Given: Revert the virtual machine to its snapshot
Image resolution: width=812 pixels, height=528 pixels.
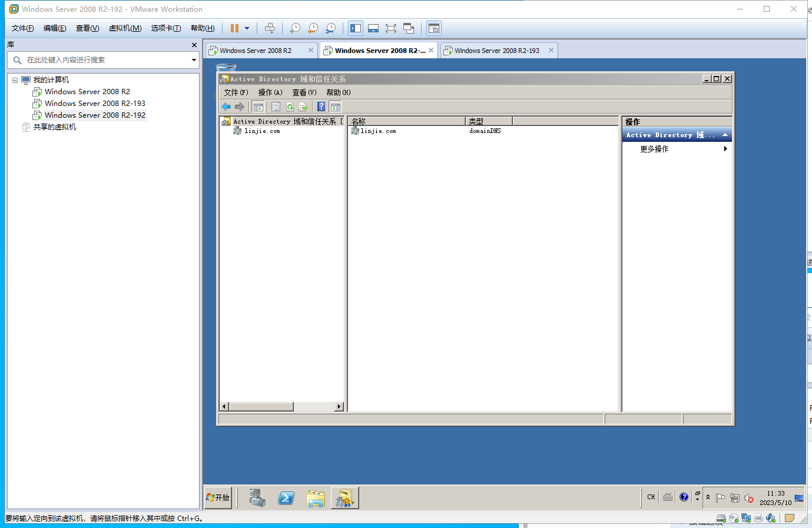Looking at the screenshot, I should tap(313, 28).
